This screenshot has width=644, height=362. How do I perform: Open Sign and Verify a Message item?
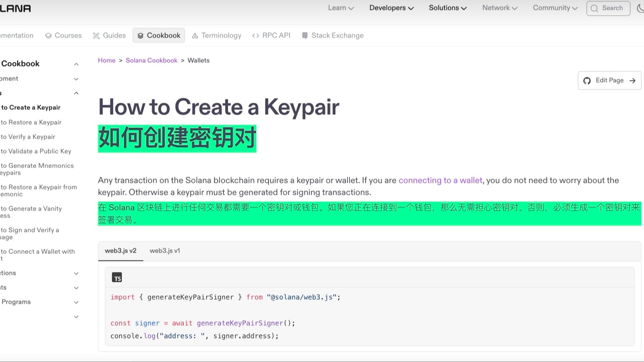point(30,233)
